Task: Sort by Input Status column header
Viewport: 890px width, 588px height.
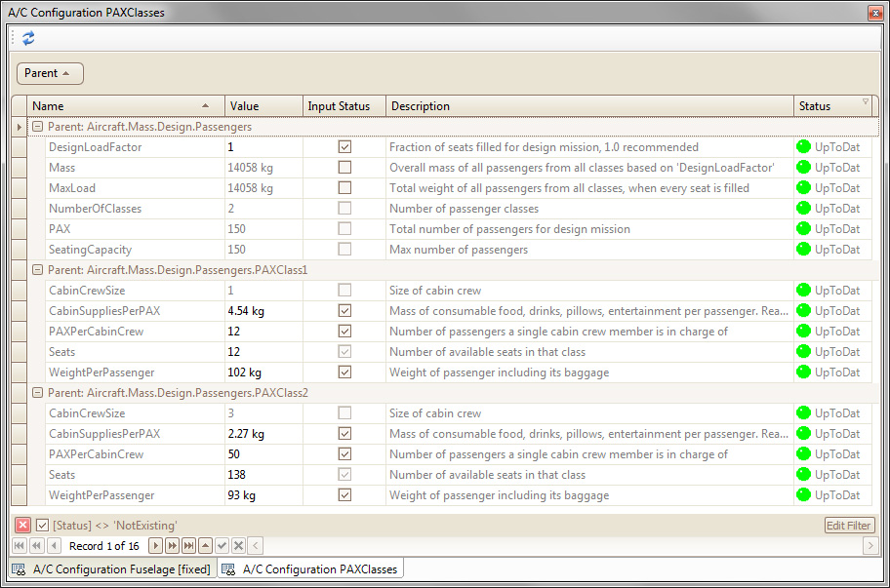Action: 344,106
